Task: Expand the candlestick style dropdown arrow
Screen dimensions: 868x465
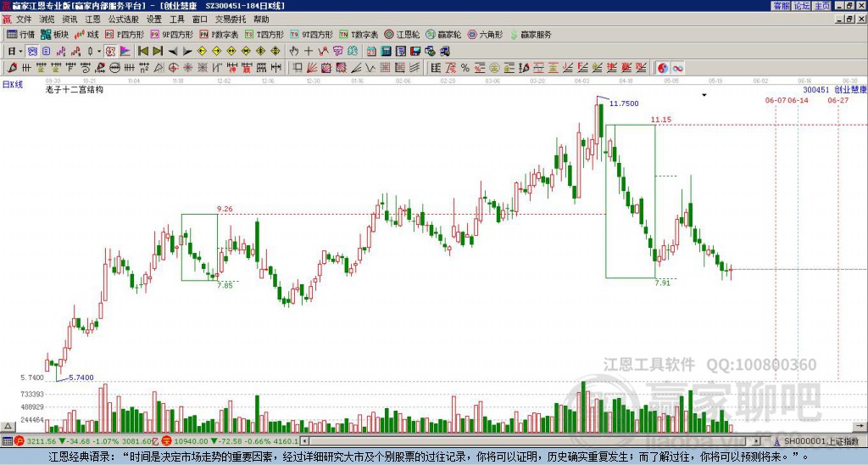Action: [99, 52]
